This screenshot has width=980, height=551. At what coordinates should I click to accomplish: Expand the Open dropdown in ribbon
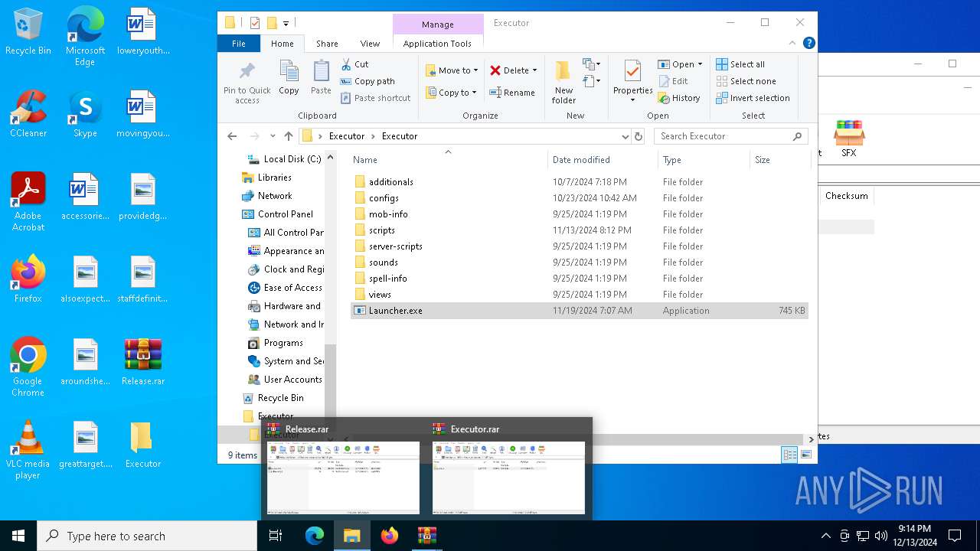(x=700, y=64)
